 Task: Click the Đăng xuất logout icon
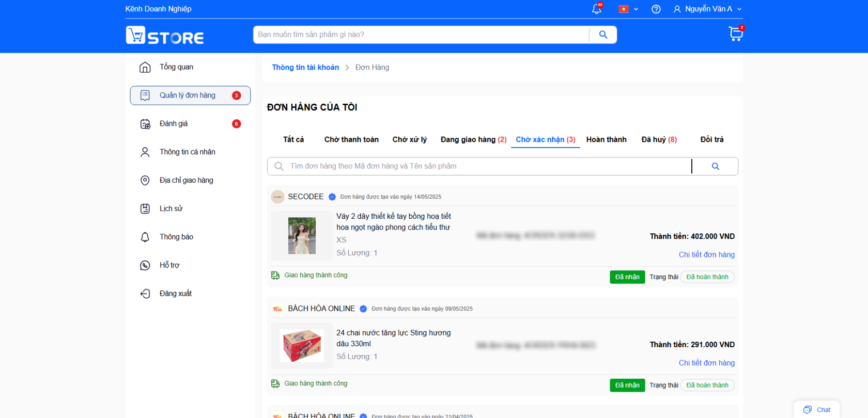(x=145, y=294)
